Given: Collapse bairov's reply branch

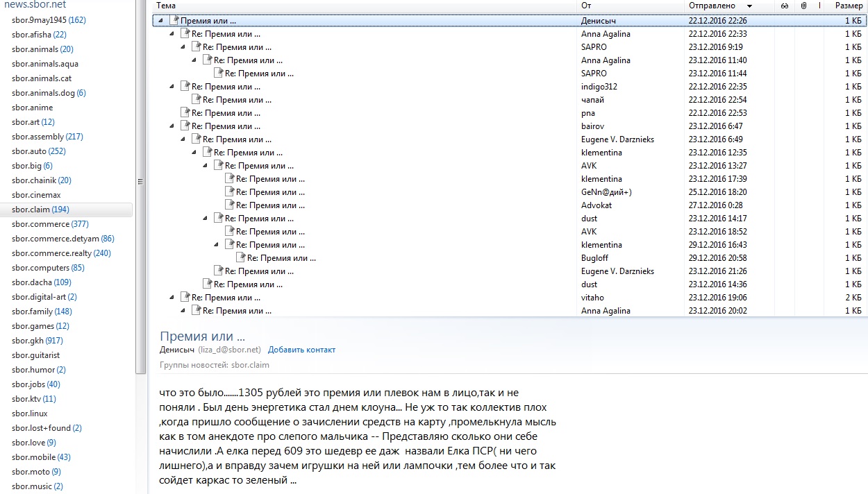Looking at the screenshot, I should pos(172,126).
